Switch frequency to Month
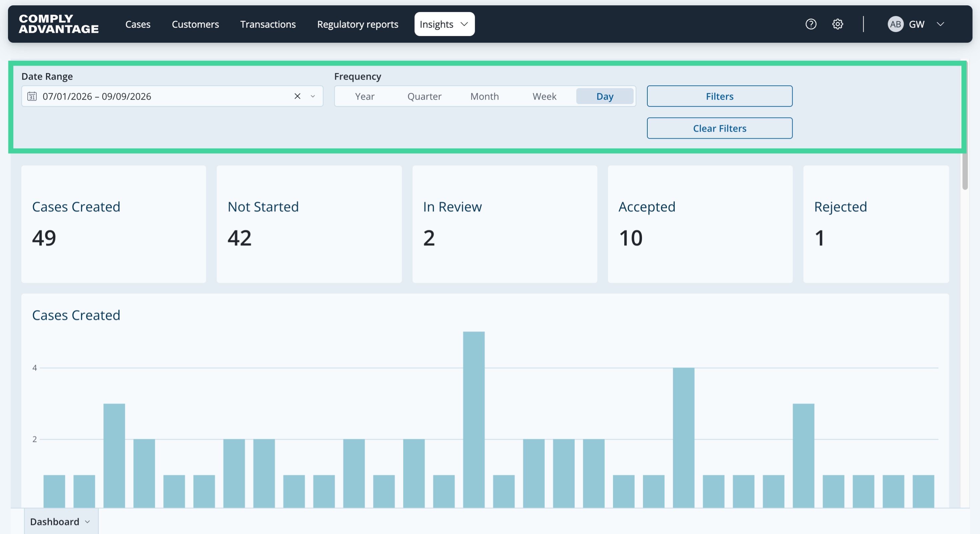 coord(484,96)
